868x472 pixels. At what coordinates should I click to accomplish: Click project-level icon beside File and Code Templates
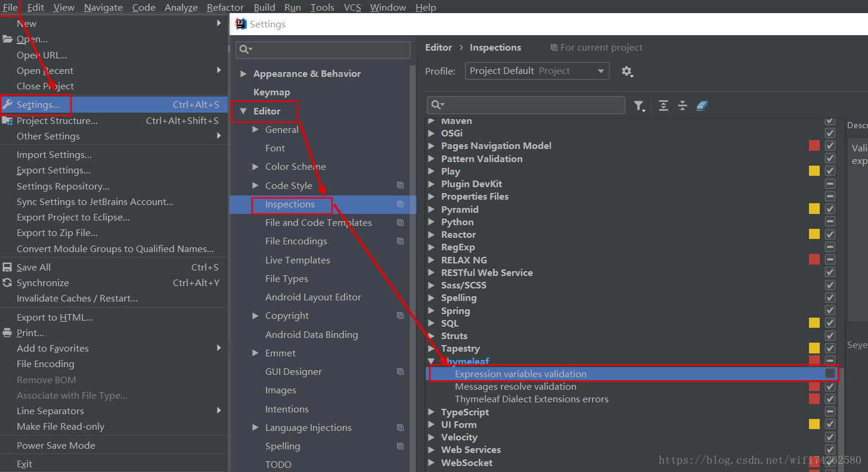(400, 222)
